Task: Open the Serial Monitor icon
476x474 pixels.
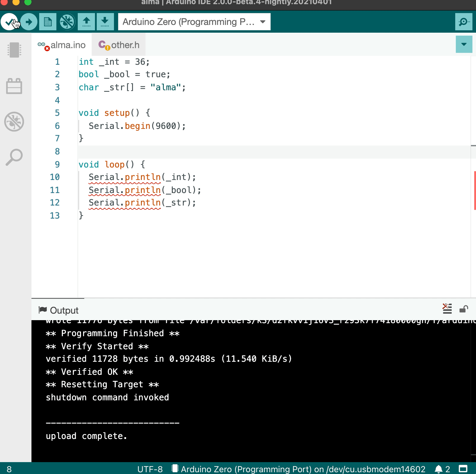Action: [x=464, y=22]
